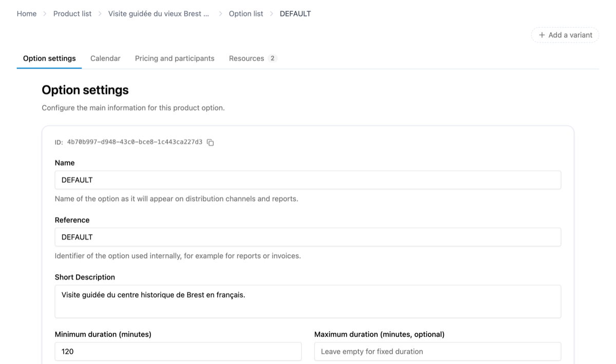Click the Option settings heading
Screen dimensions: 616x364
pos(85,90)
